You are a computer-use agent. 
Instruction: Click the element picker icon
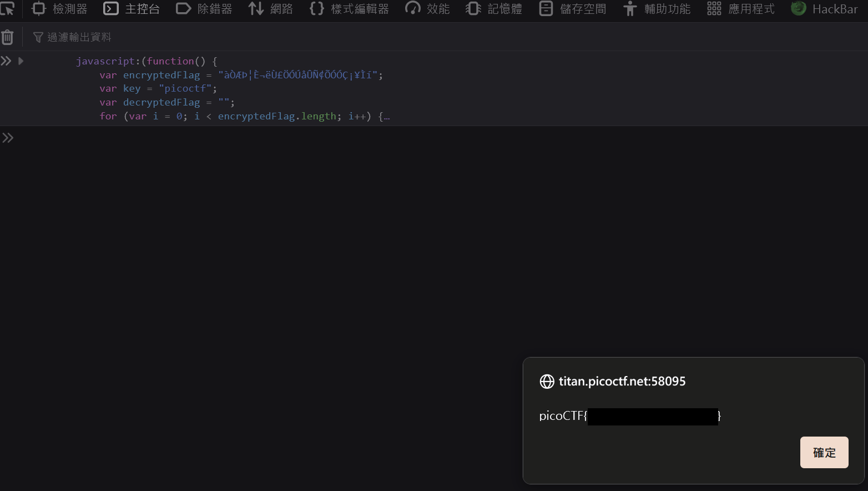coord(7,9)
